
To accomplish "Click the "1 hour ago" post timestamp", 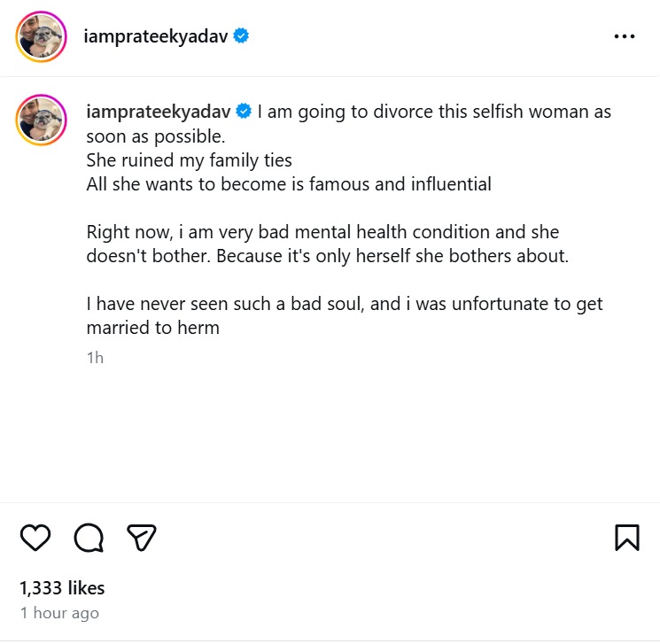I will pos(59,613).
